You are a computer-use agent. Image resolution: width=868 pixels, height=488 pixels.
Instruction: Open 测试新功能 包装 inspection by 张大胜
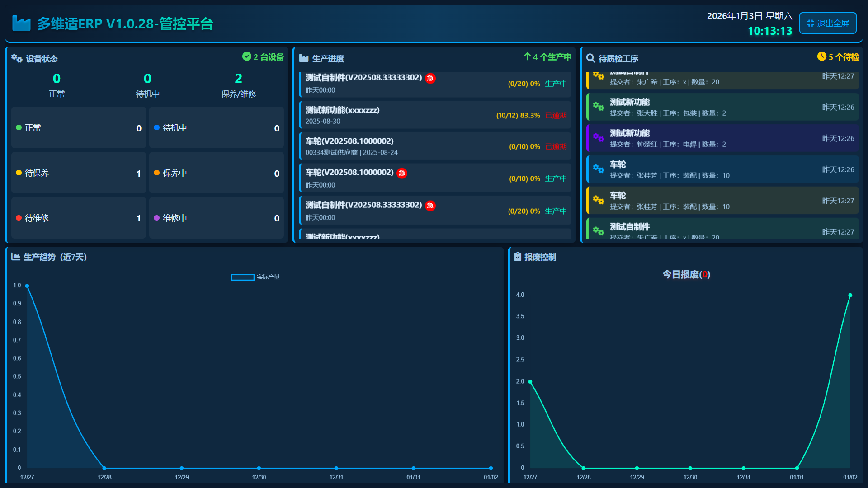click(722, 107)
